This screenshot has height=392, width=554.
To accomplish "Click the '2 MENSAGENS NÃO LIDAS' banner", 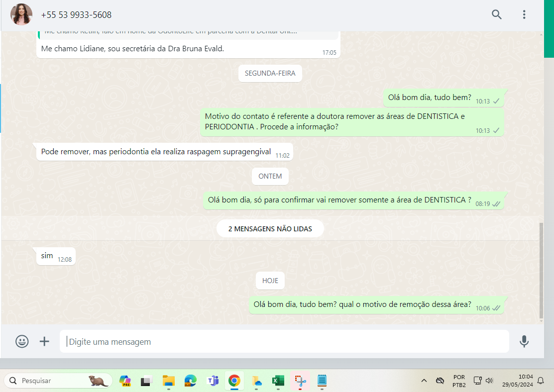I will (x=270, y=229).
